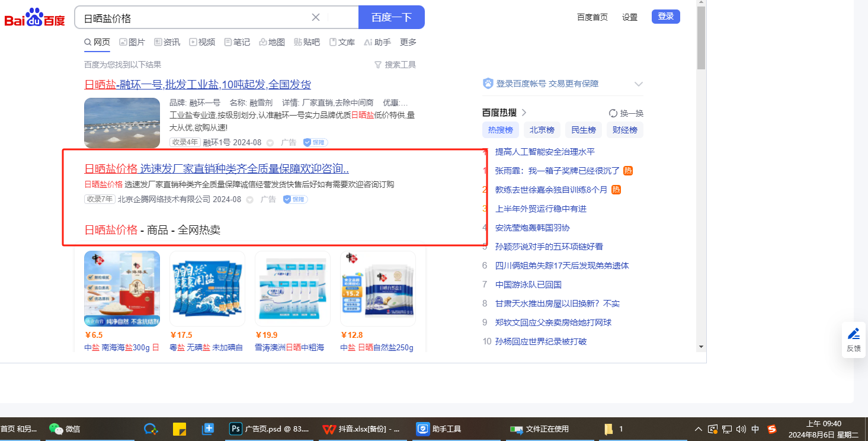The image size is (868, 441).
Task: Open hot search 孙颖莎说对手的五环项链好看
Action: coord(549,247)
